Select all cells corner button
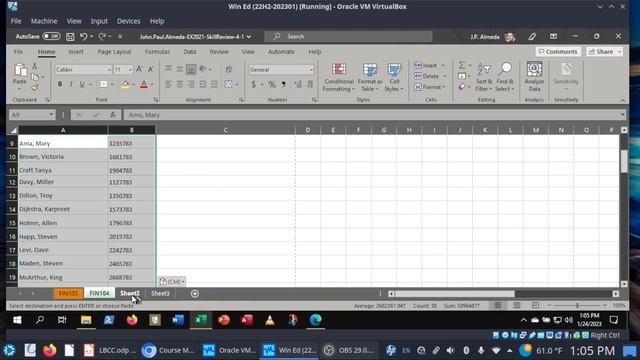640x360 pixels. pyautogui.click(x=13, y=130)
